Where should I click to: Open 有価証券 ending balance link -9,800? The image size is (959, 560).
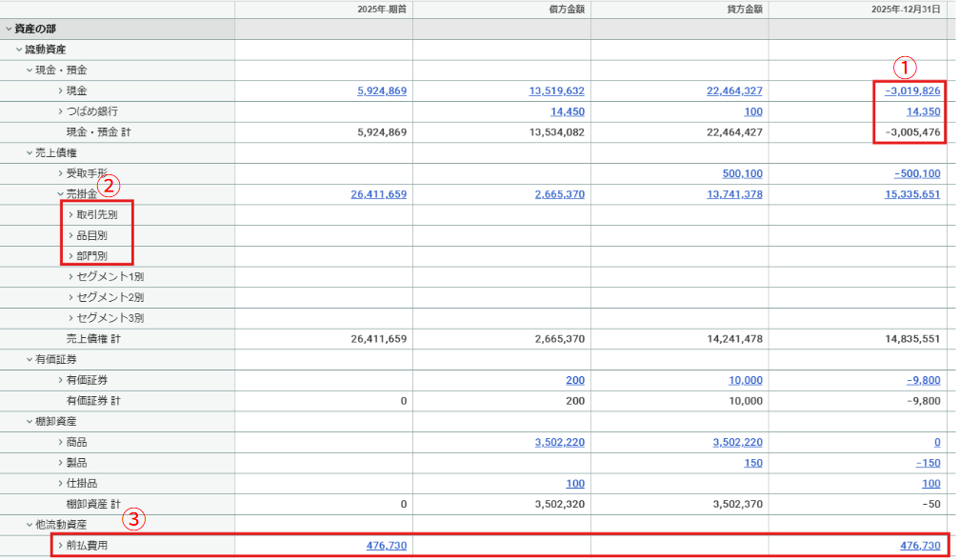[x=924, y=380]
